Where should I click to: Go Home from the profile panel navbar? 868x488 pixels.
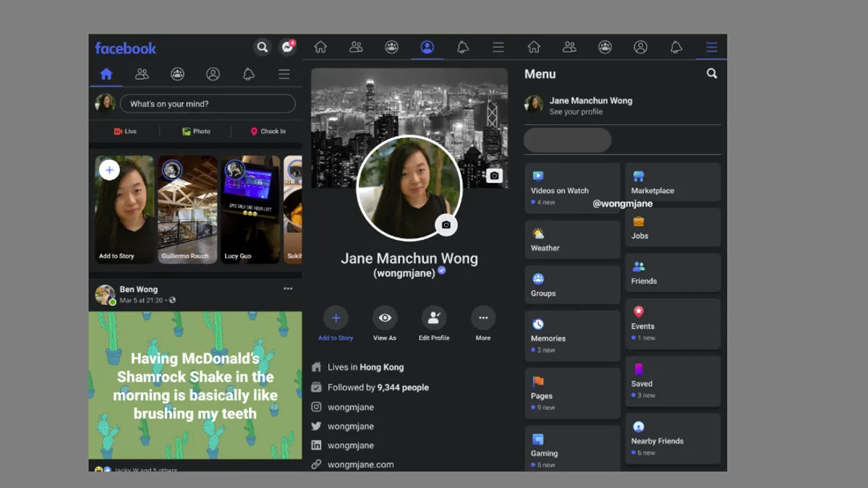tap(320, 47)
